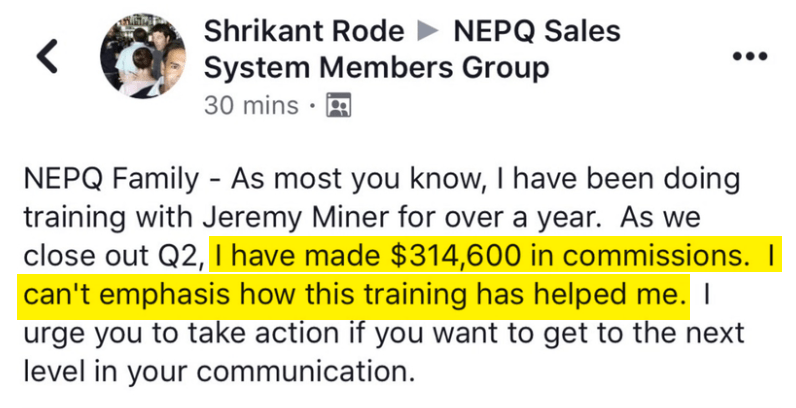Open Shrikant Rode's circular profile picture
Screen dimensions: 796x408
(x=143, y=56)
